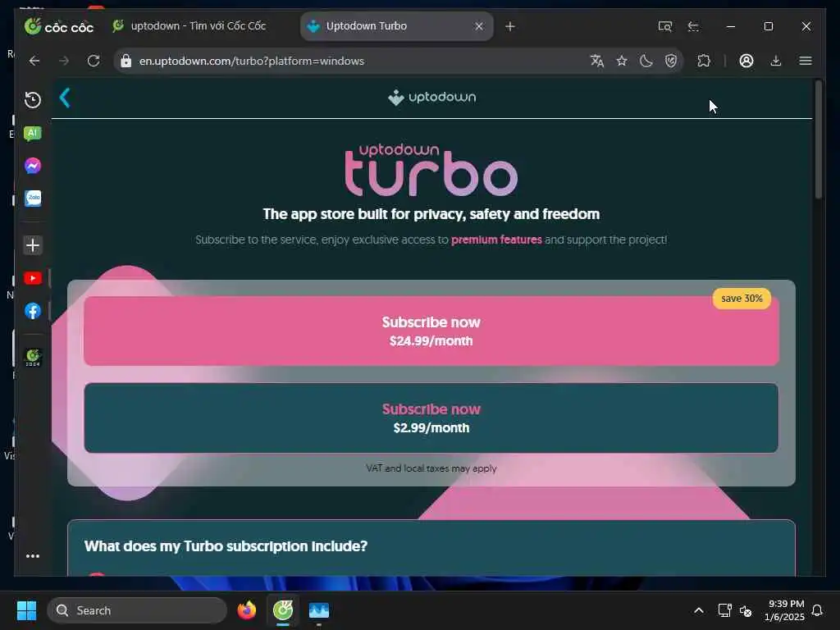Show hidden system tray icons
Screen dimensions: 840x630
(699, 610)
